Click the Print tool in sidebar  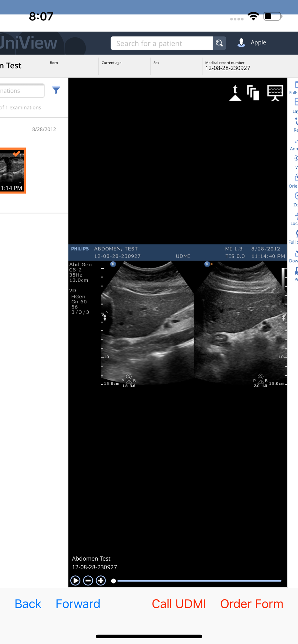(x=295, y=274)
